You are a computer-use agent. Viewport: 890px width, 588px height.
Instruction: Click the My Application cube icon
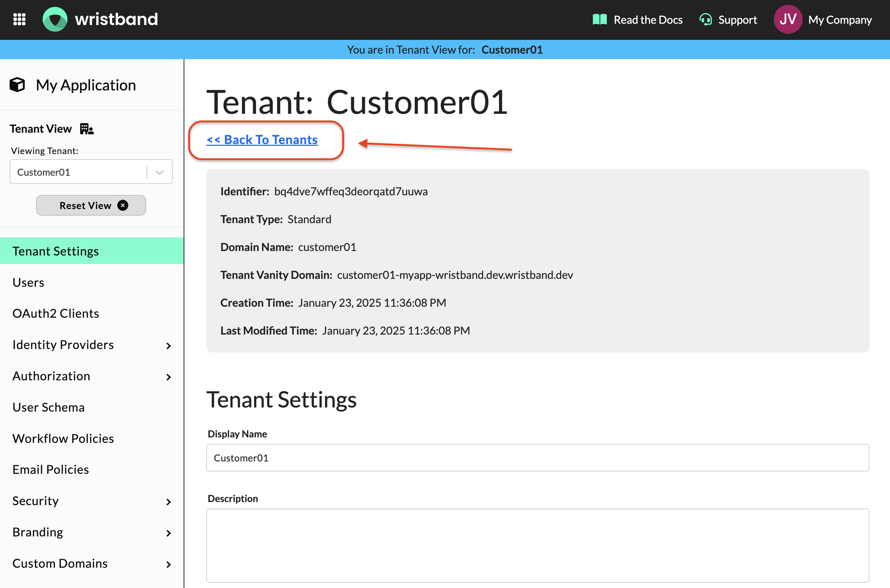[17, 85]
